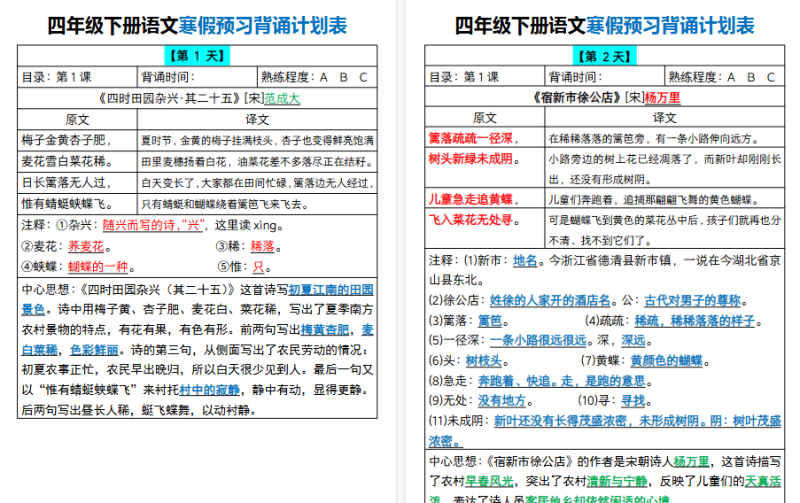Image resolution: width=800 pixels, height=503 pixels.
Task: Click the blue underlined phrase '村中的寂静'
Action: click(x=209, y=390)
